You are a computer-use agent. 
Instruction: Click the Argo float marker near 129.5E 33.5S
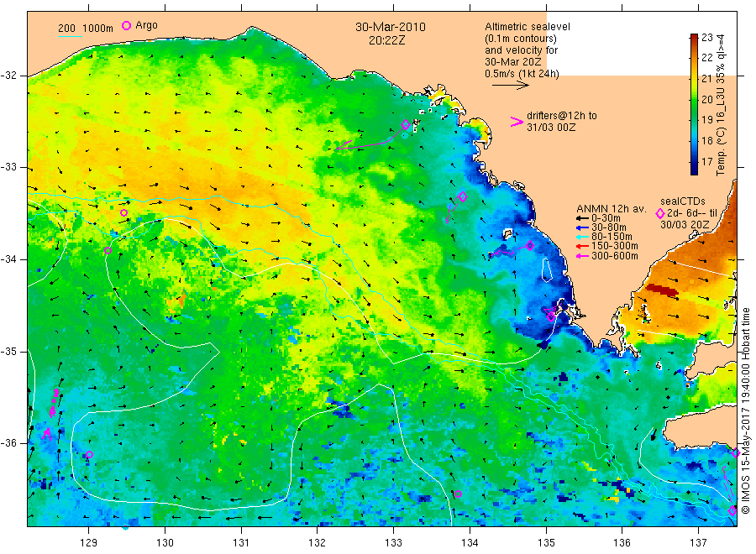coord(124,213)
